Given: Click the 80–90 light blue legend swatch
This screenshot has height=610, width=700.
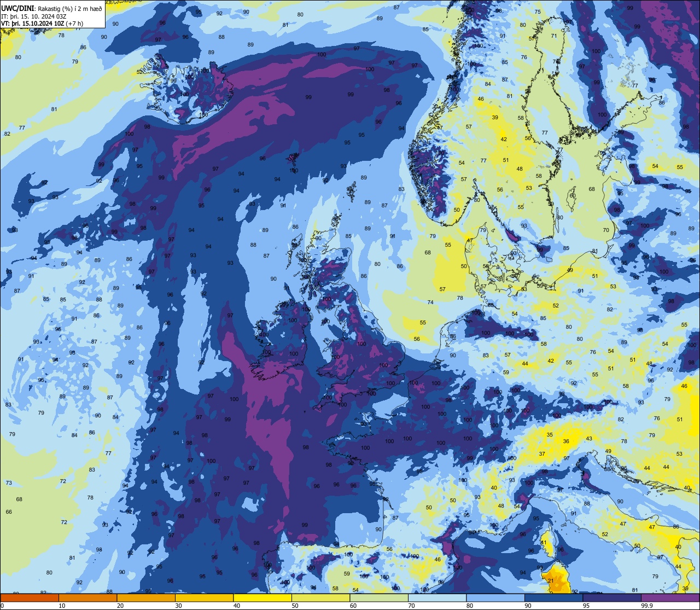Looking at the screenshot, I should 495,598.
